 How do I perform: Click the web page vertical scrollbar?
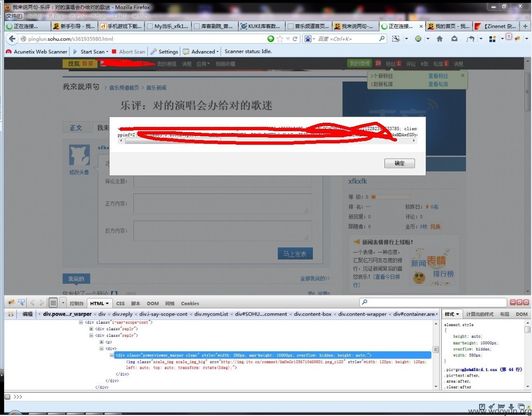coord(527,175)
